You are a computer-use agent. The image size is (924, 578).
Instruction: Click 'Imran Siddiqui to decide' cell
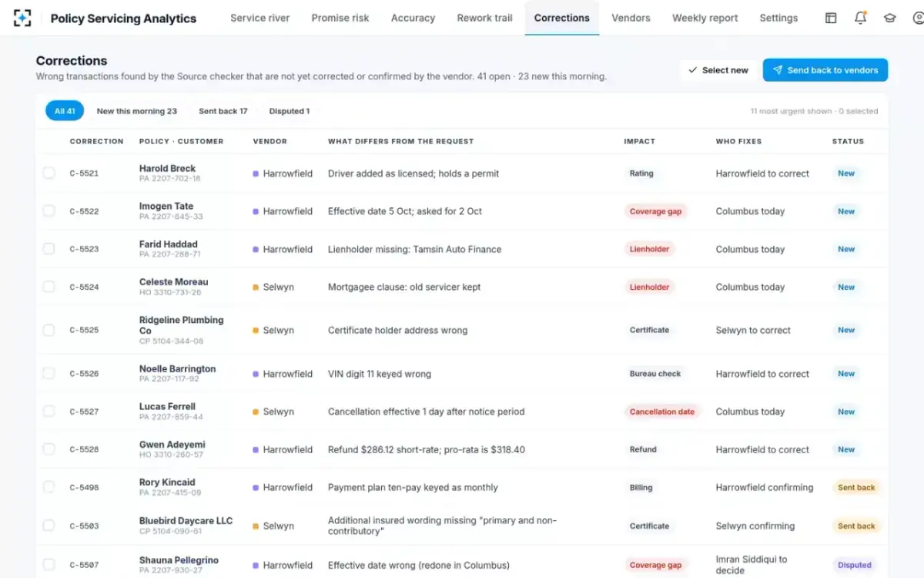752,565
